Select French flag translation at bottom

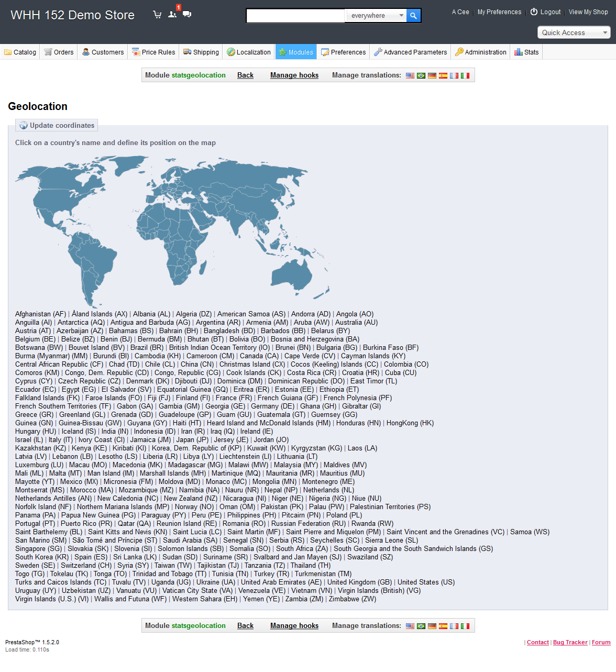454,626
